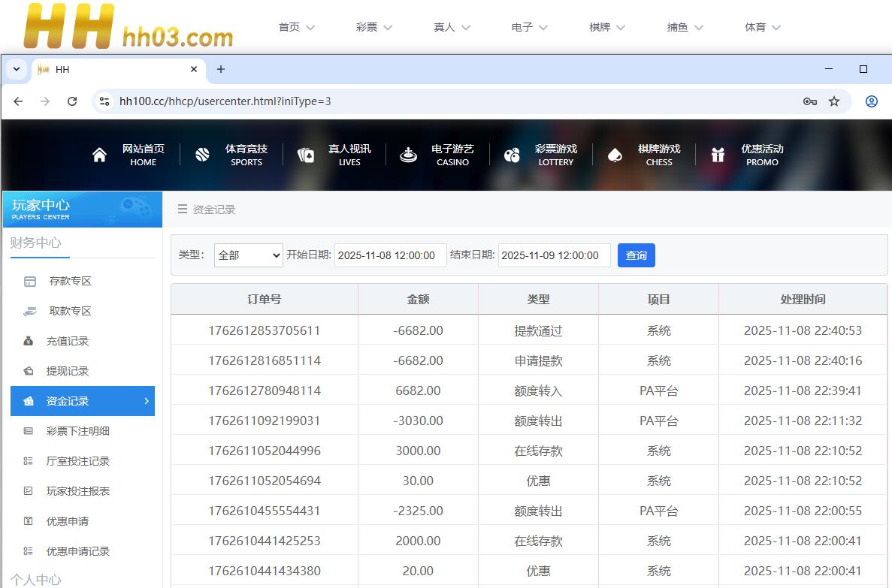The width and height of the screenshot is (892, 588).
Task: Open 存款专区 in the sidebar
Action: (70, 281)
